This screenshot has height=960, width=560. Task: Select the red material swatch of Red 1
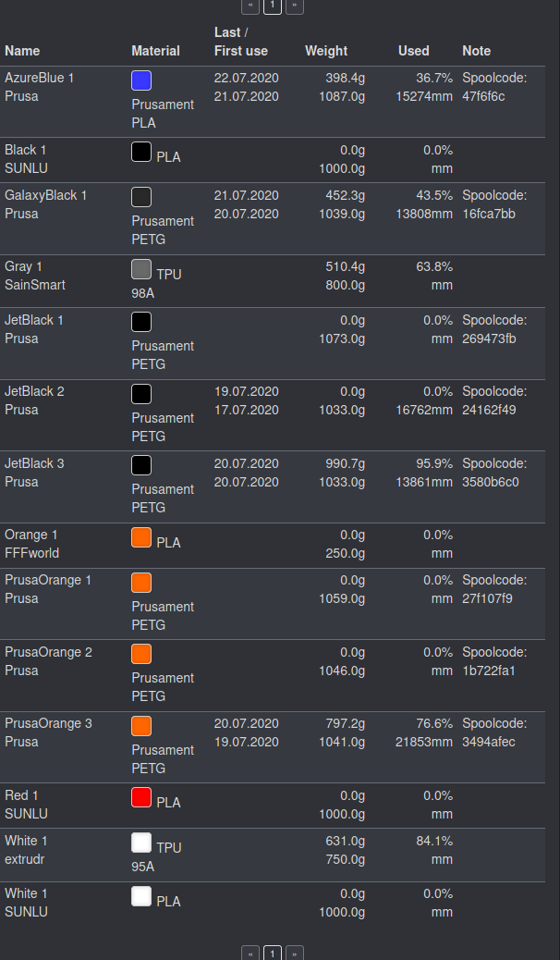[140, 798]
